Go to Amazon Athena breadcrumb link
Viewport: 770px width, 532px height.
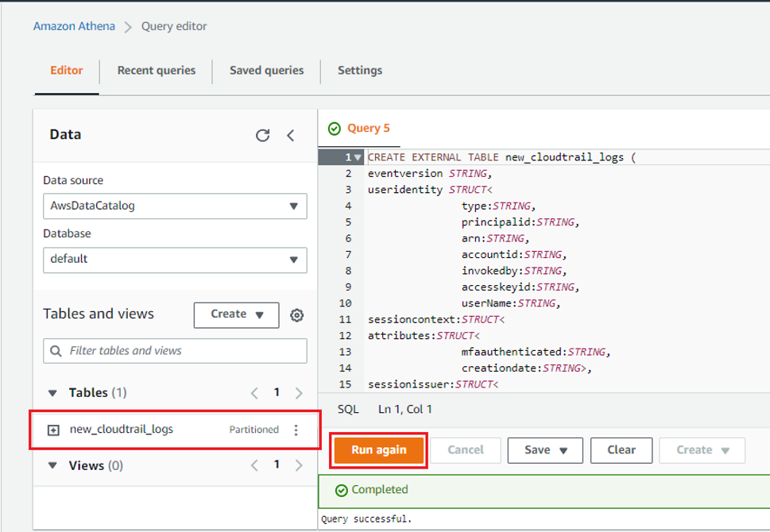(x=74, y=26)
